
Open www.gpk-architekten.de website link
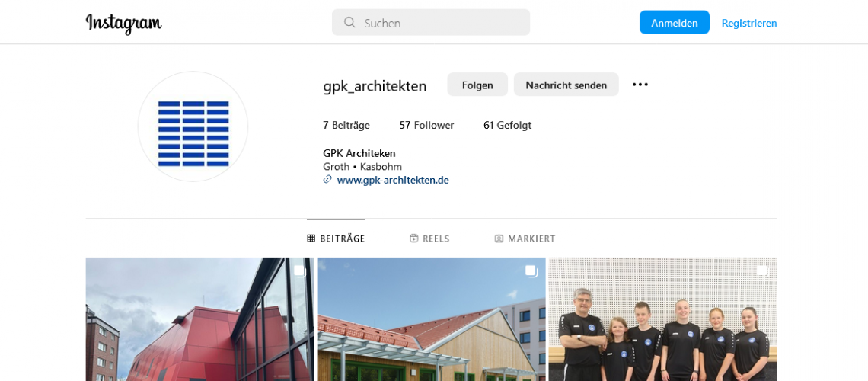tap(392, 180)
